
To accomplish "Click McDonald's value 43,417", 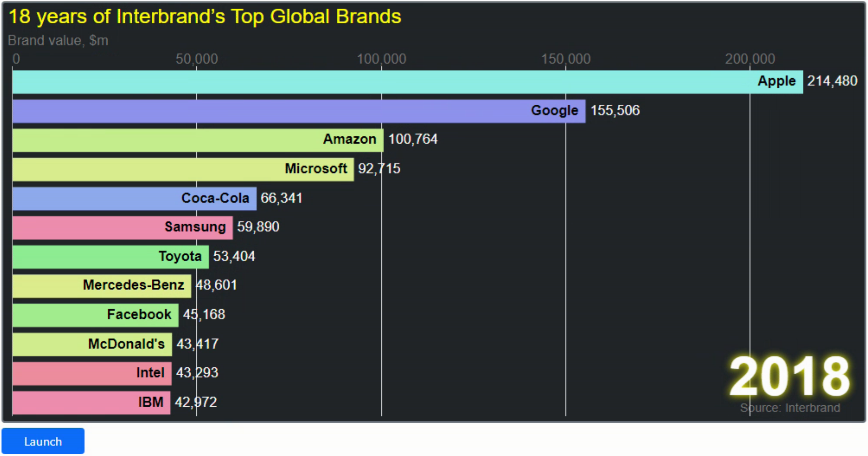I will [198, 344].
